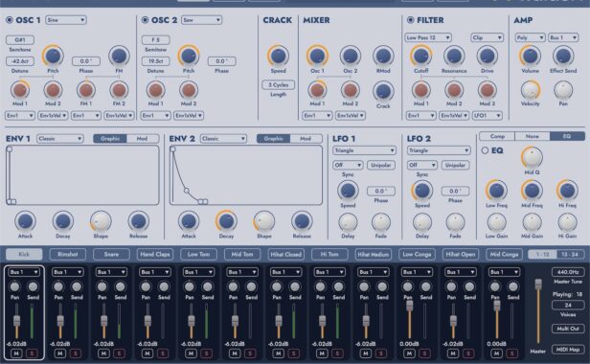Mute the mixer channel under Mid Conga
Viewport: 590px width, 364px height.
496,353
